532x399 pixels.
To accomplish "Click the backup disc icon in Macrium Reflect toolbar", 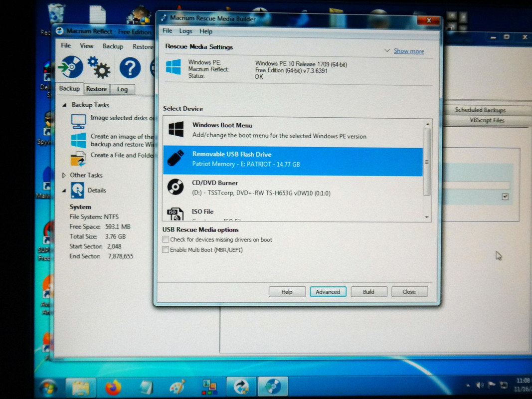I will coord(71,67).
